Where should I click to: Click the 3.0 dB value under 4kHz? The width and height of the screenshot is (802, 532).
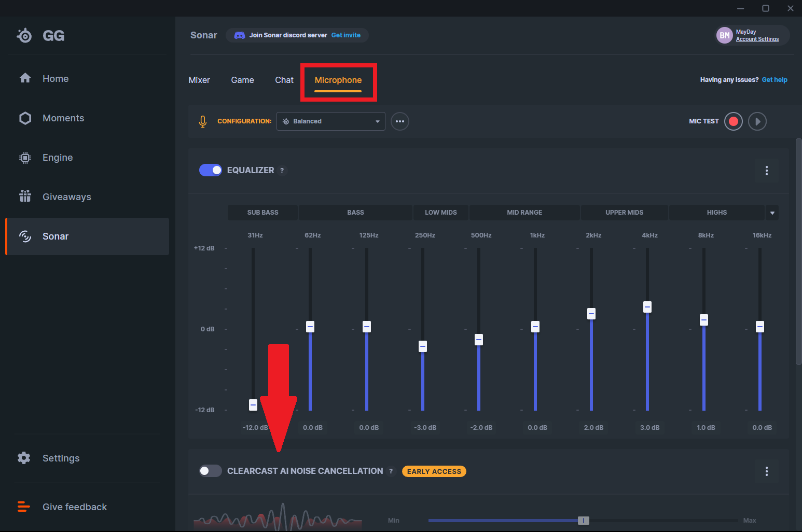[x=649, y=428]
